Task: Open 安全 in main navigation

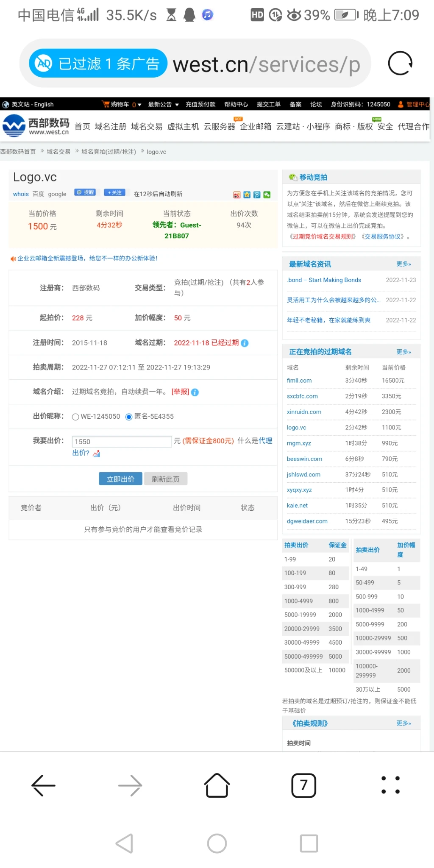Action: click(x=385, y=126)
